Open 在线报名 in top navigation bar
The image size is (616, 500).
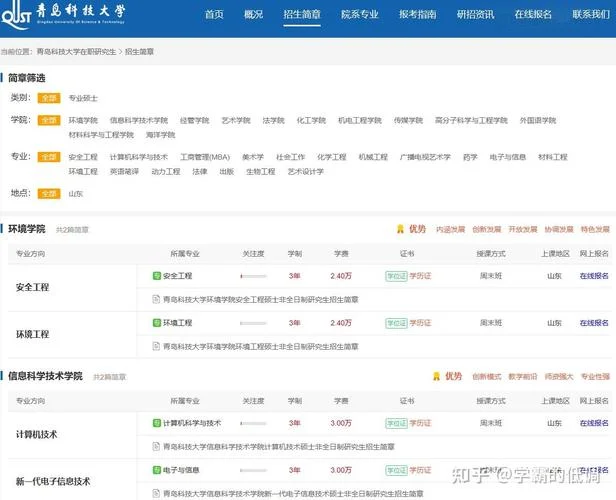pyautogui.click(x=533, y=15)
